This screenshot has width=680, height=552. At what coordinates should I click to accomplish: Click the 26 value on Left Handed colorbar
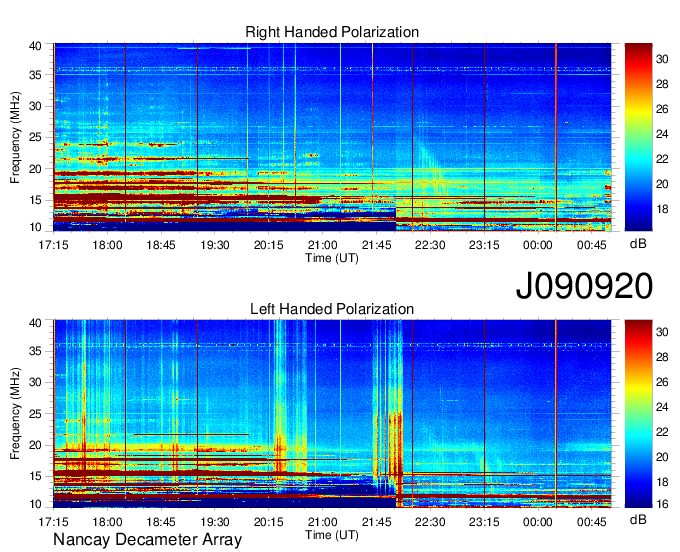coord(662,382)
